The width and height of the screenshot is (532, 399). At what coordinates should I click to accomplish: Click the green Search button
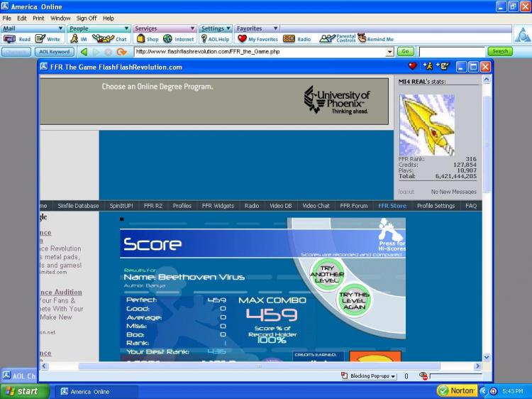(500, 52)
